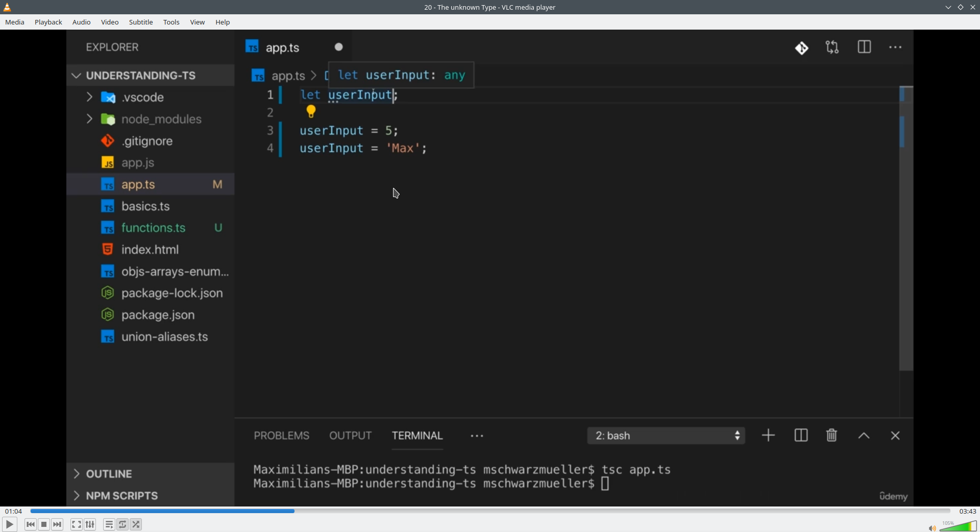This screenshot has height=532, width=980.
Task: Mute audio via speaker icon
Action: point(932,528)
